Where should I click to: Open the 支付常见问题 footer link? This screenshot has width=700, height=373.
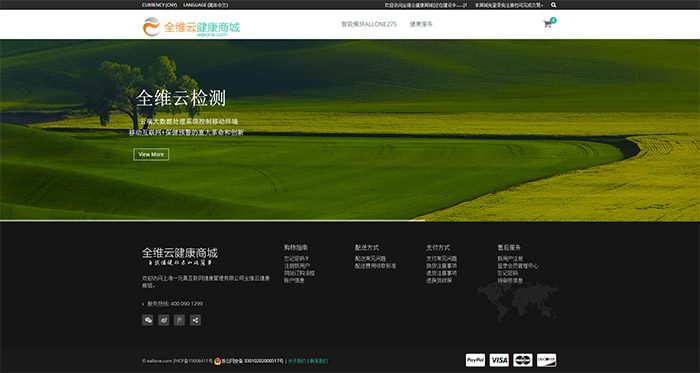tap(442, 258)
